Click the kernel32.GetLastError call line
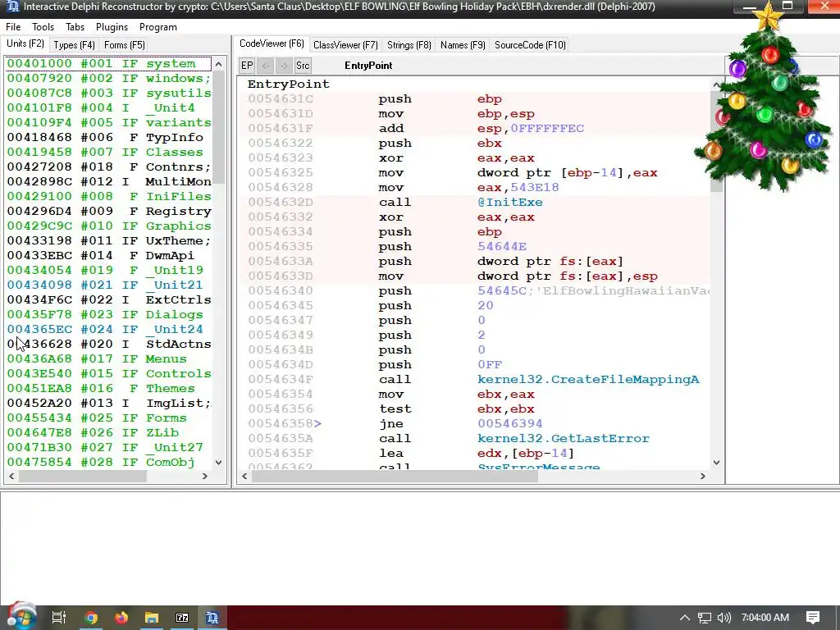This screenshot has width=840, height=630. (x=474, y=439)
